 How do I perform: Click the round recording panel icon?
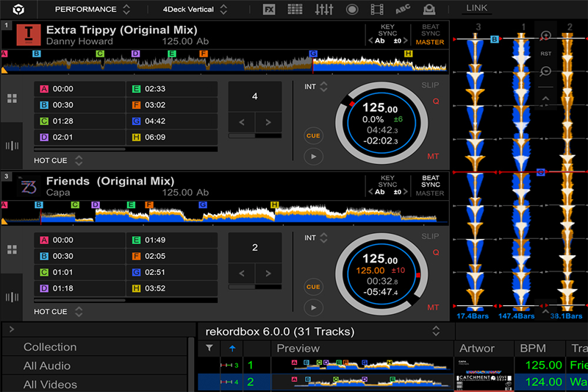pyautogui.click(x=351, y=10)
